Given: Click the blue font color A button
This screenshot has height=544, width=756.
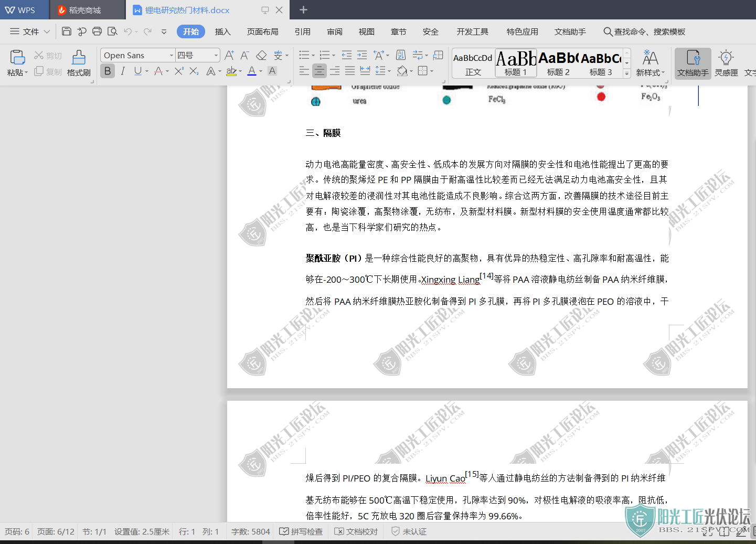Looking at the screenshot, I should pos(252,71).
